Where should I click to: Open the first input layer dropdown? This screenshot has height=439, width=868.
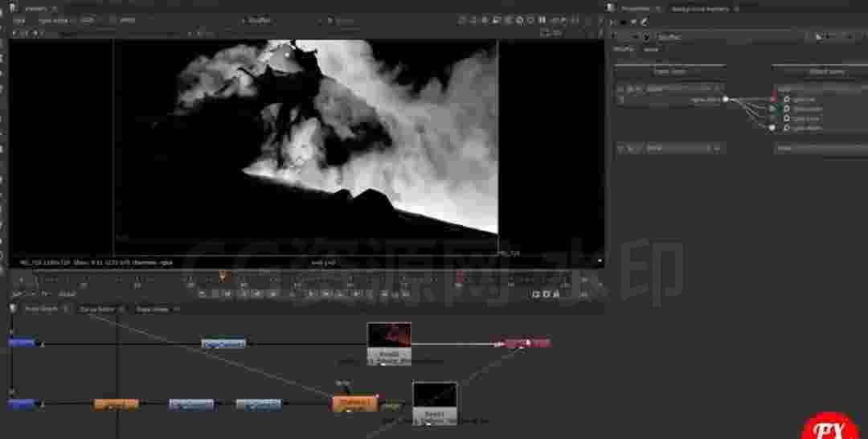click(x=686, y=88)
